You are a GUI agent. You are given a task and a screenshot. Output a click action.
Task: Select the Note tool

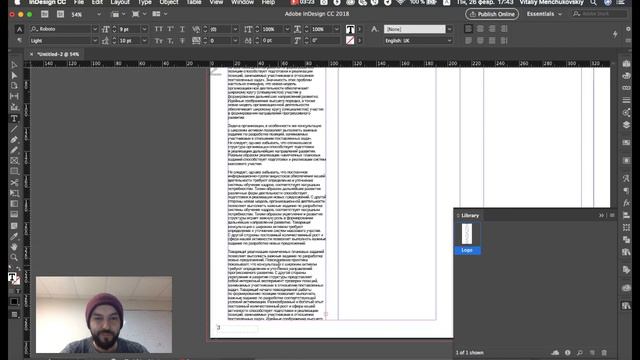(x=14, y=226)
